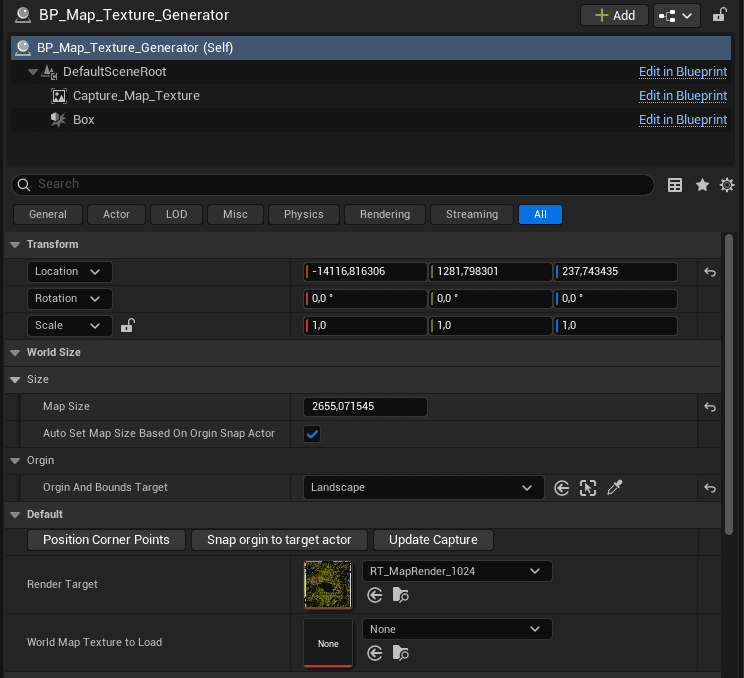
Task: Click the Location X value field
Action: (365, 272)
